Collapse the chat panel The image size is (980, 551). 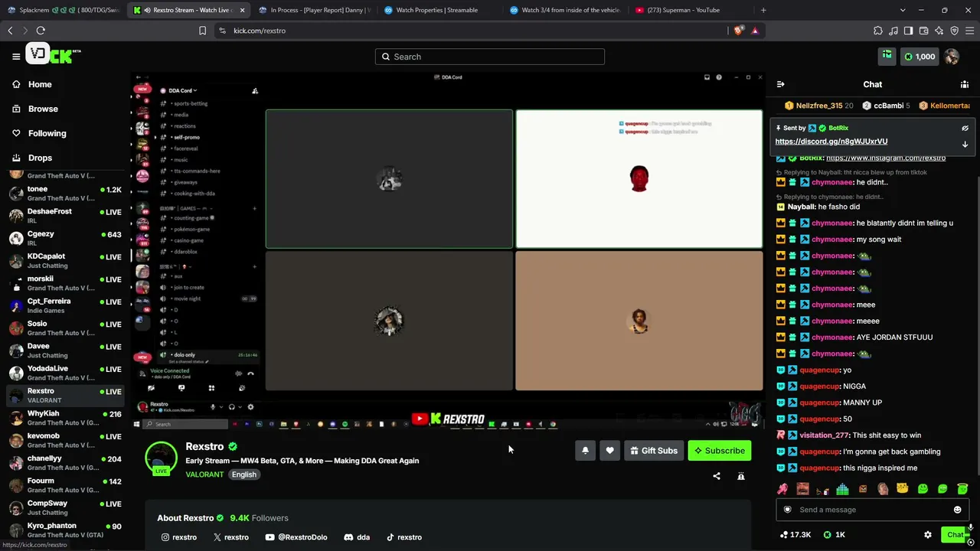point(780,84)
